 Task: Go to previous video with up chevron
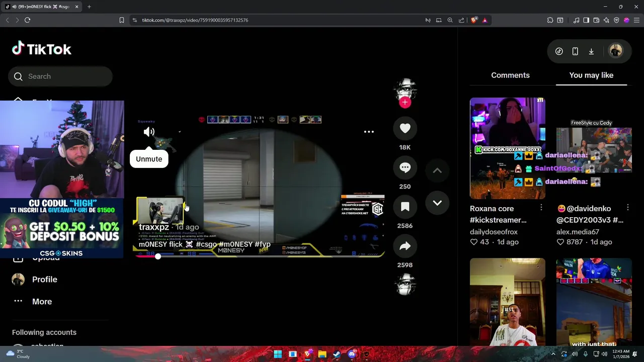[437, 170]
